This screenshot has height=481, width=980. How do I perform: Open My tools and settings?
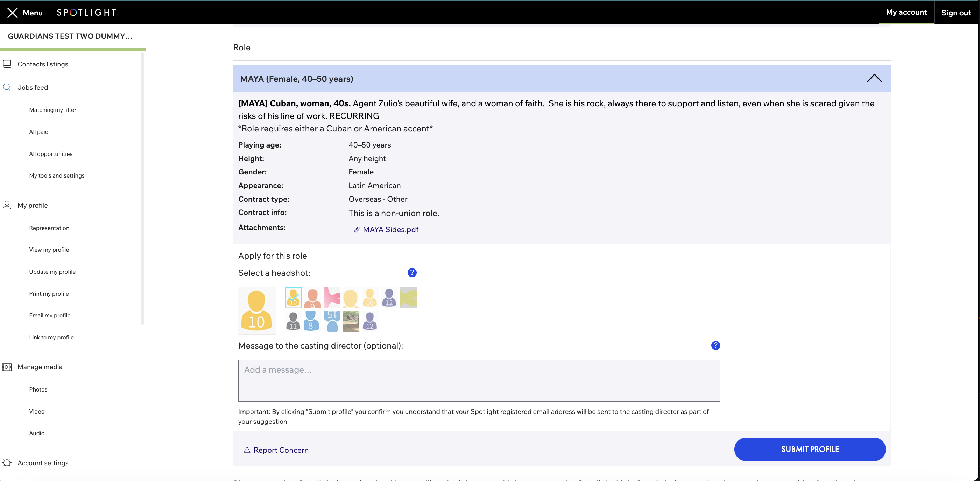pyautogui.click(x=57, y=176)
